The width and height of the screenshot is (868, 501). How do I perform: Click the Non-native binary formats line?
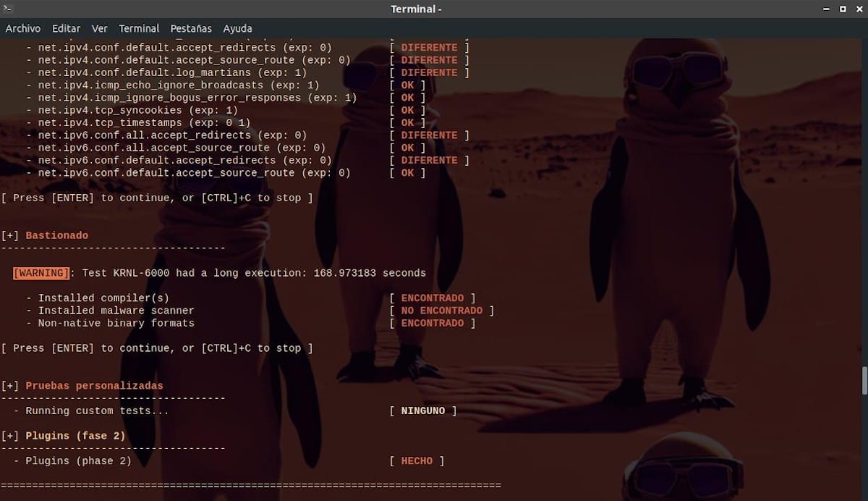pyautogui.click(x=110, y=323)
